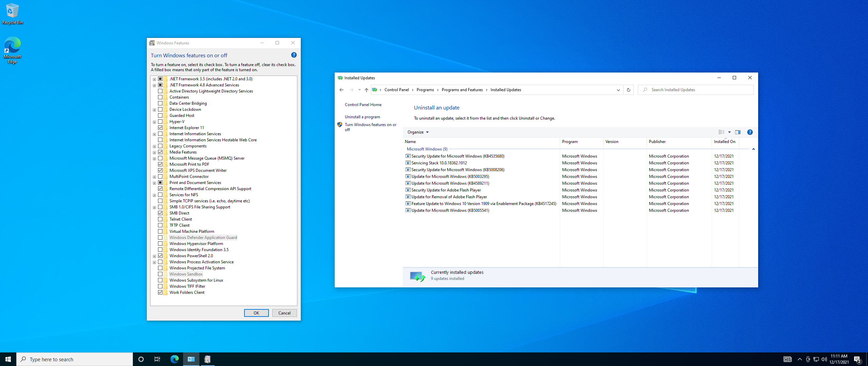
Task: Open the Control Panel Home link
Action: [363, 105]
